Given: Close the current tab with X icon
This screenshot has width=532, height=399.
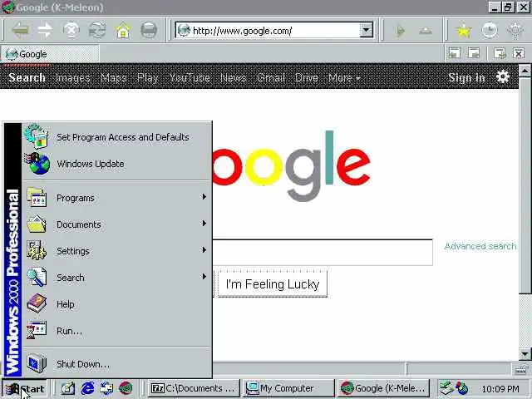Looking at the screenshot, I should click(519, 53).
